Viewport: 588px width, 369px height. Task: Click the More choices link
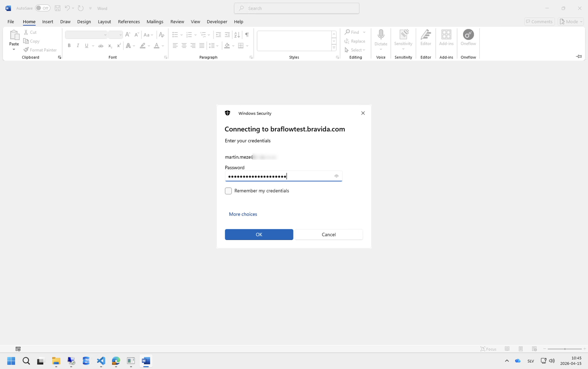click(x=243, y=214)
